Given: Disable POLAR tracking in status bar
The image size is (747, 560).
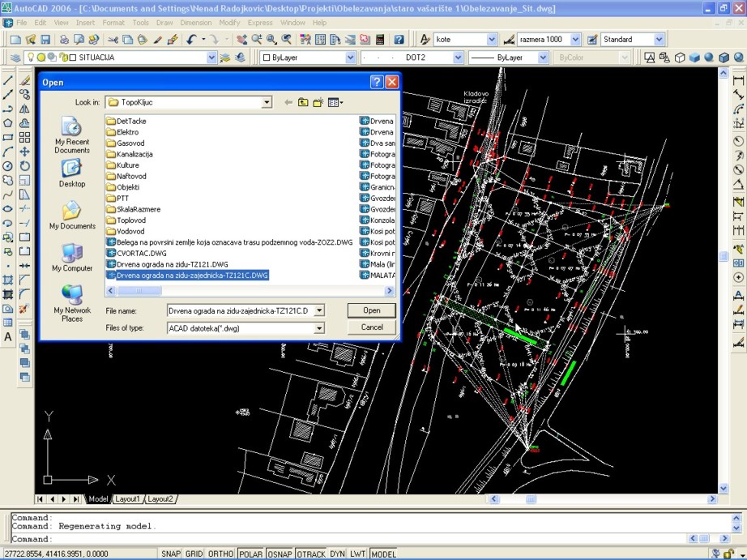Looking at the screenshot, I should 250,554.
